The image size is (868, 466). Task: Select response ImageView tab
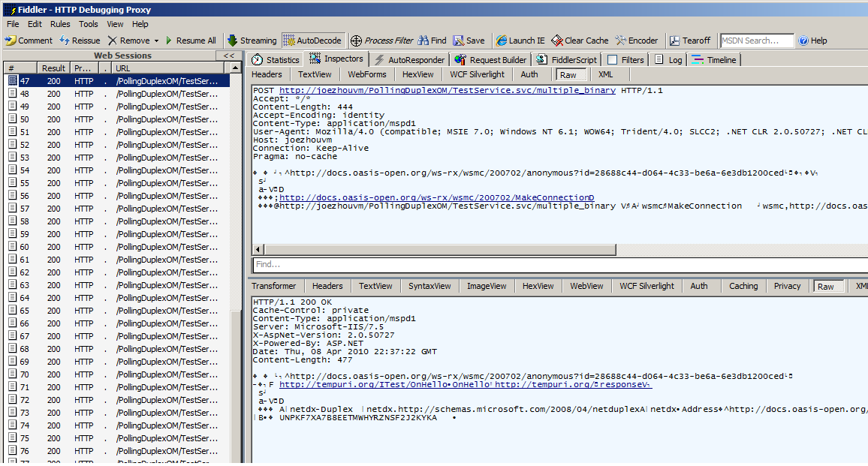click(487, 286)
